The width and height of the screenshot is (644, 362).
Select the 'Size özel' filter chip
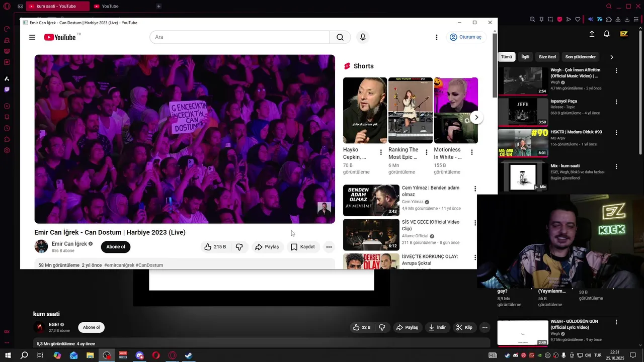pos(547,57)
